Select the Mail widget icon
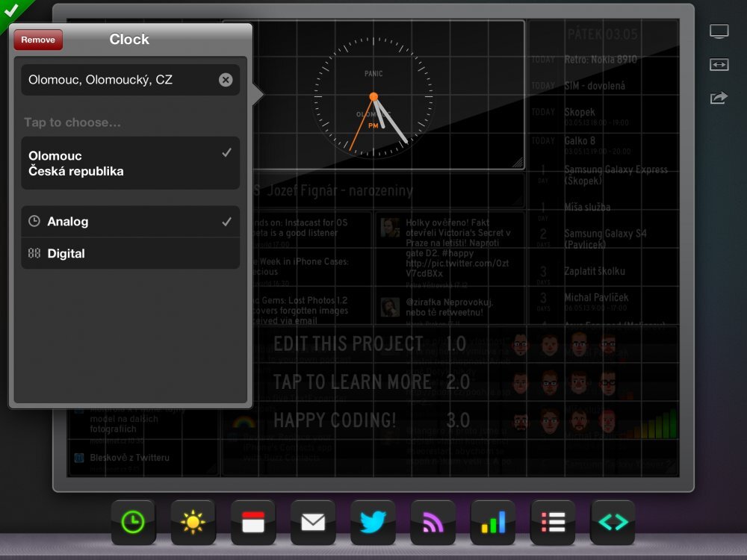Screen dimensions: 747x560 312,522
